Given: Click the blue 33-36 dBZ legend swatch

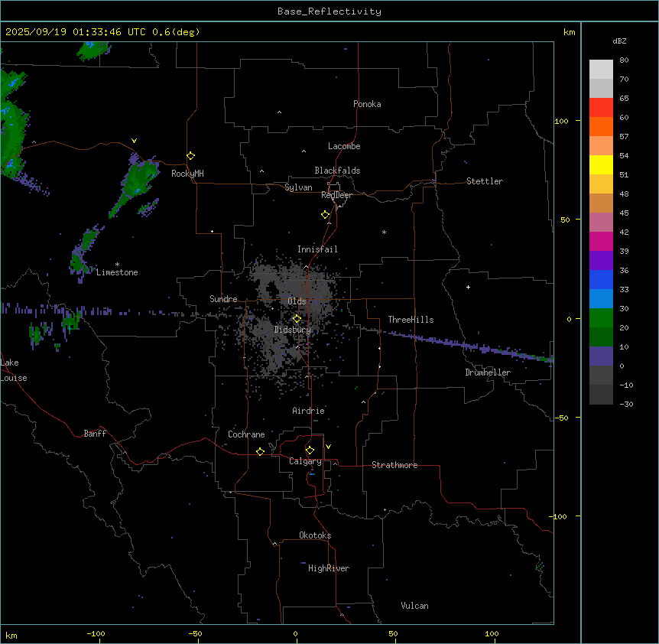Looking at the screenshot, I should [x=601, y=279].
